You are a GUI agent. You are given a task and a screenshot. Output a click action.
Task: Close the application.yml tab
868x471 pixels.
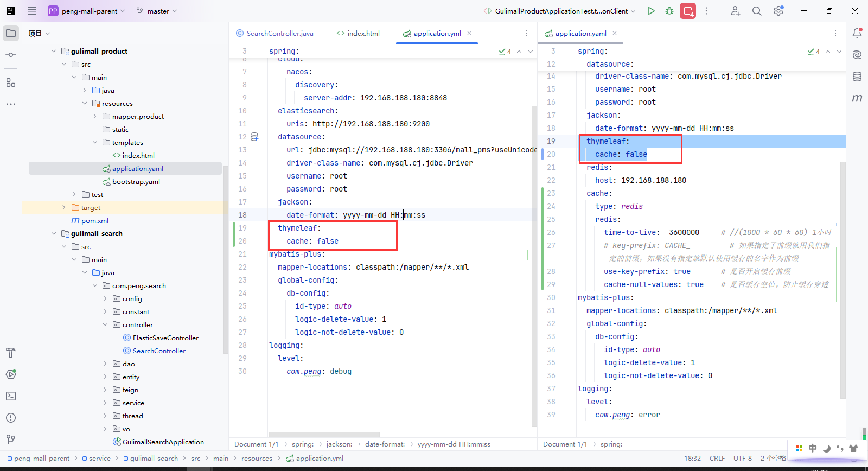(x=469, y=33)
